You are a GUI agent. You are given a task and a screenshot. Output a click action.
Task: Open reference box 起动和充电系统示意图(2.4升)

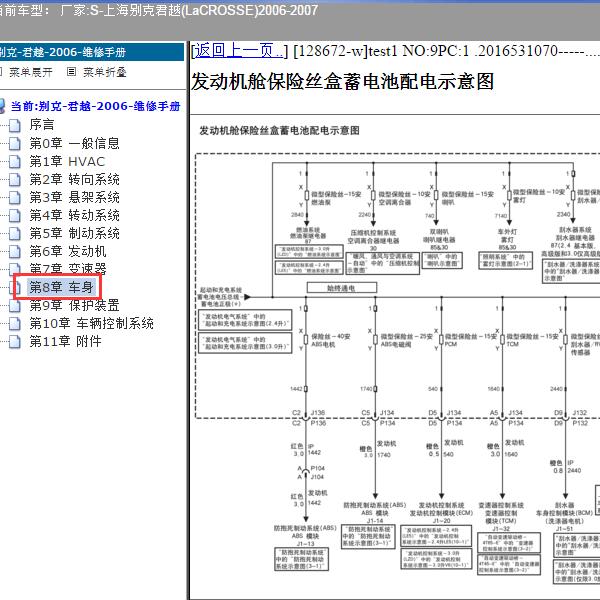(x=245, y=320)
